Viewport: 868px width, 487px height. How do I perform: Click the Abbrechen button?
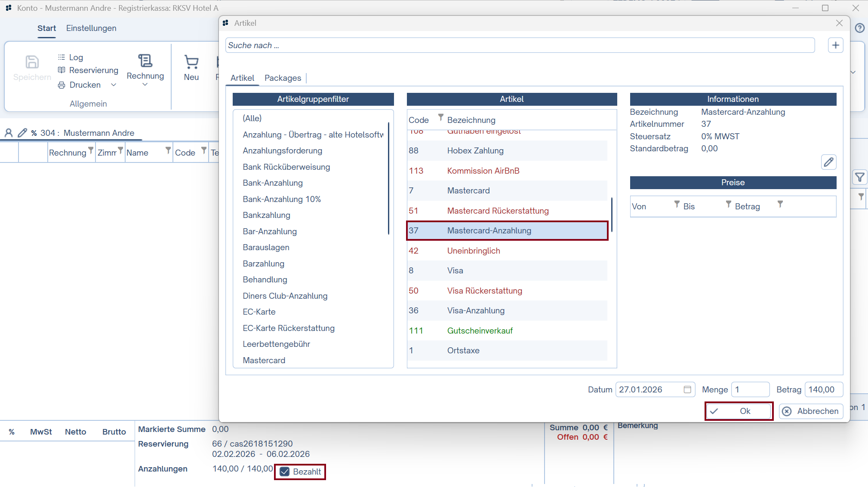(811, 411)
